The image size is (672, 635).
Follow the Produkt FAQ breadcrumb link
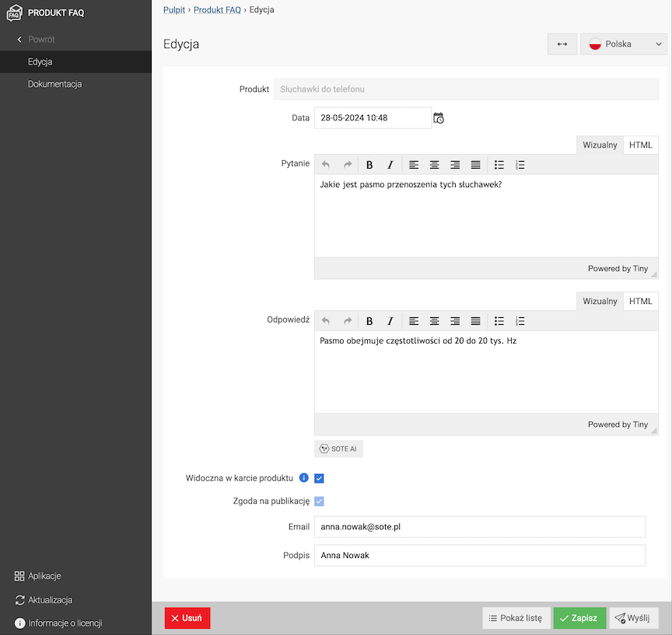(x=217, y=9)
